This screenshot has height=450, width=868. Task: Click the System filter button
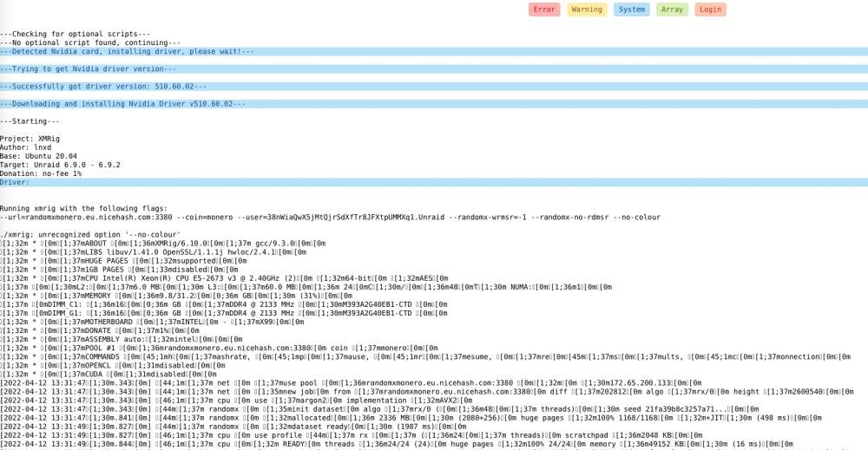[x=632, y=10]
